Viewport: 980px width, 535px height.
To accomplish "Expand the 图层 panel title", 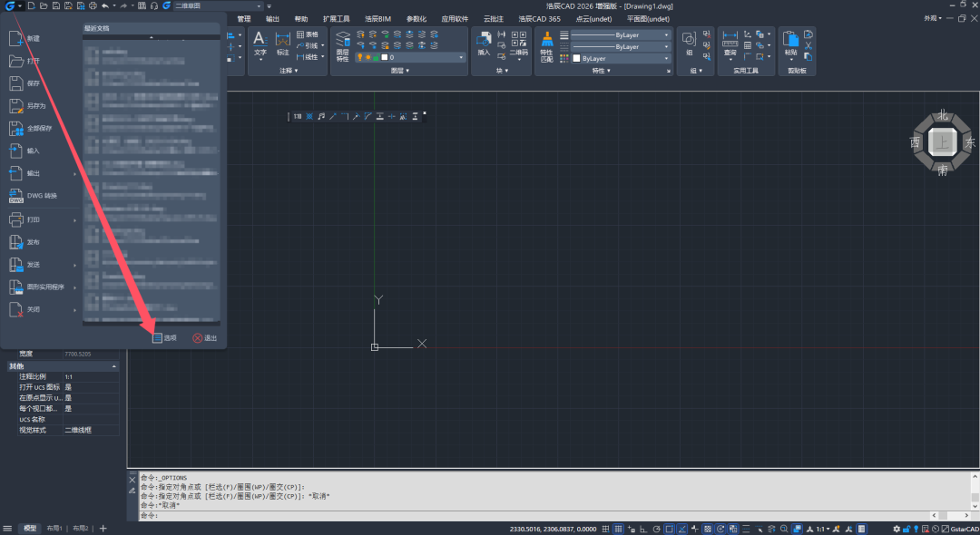I will tap(399, 71).
